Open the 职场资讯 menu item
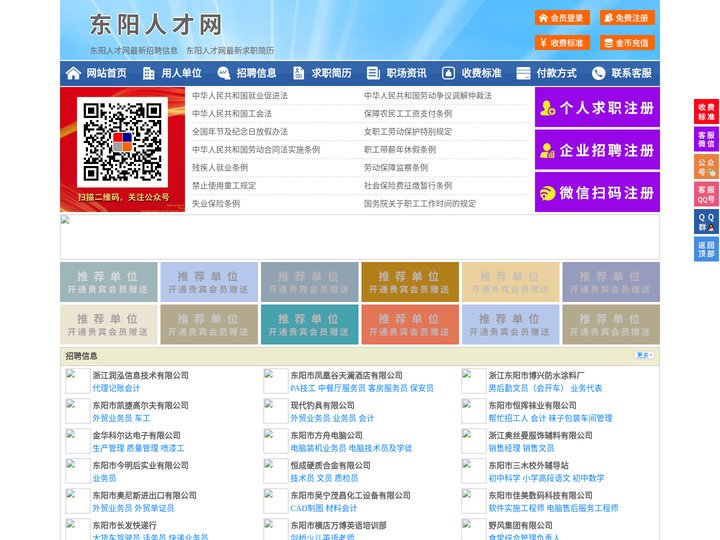This screenshot has height=540, width=720. (x=406, y=73)
